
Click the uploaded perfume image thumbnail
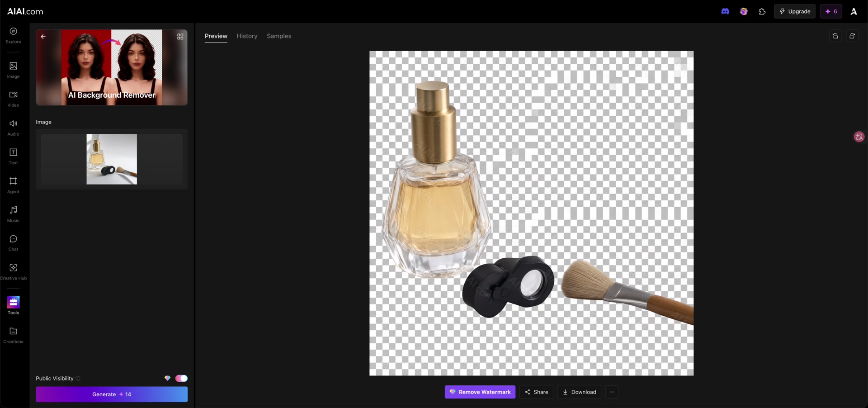[112, 159]
